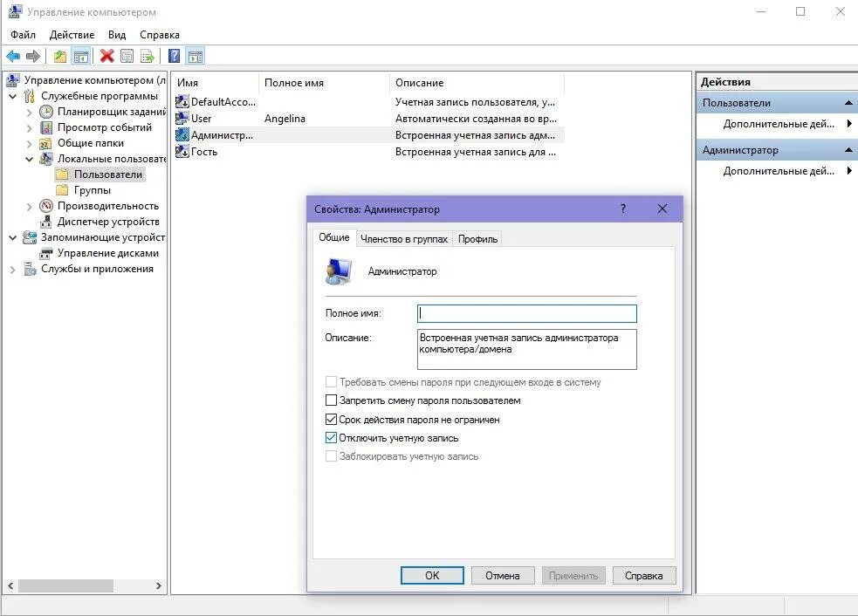This screenshot has height=616, width=858.
Task: Select the Общие tab
Action: point(334,237)
